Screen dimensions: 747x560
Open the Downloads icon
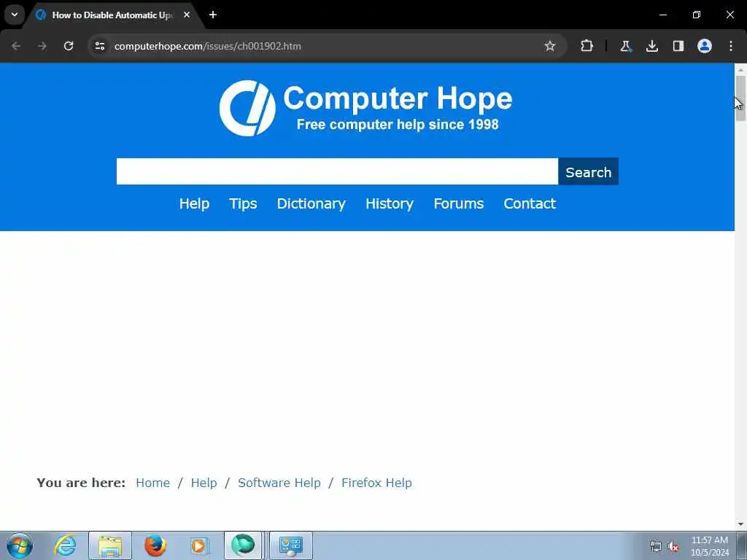tap(651, 46)
